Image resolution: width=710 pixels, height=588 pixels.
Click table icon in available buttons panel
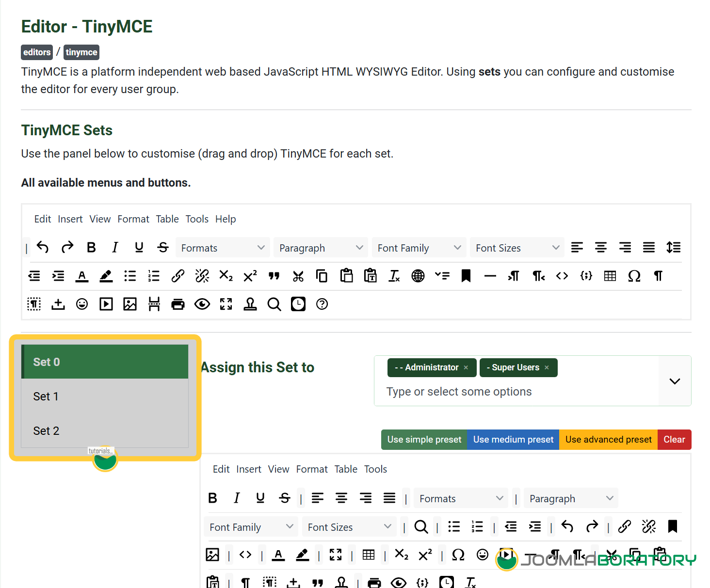(610, 276)
